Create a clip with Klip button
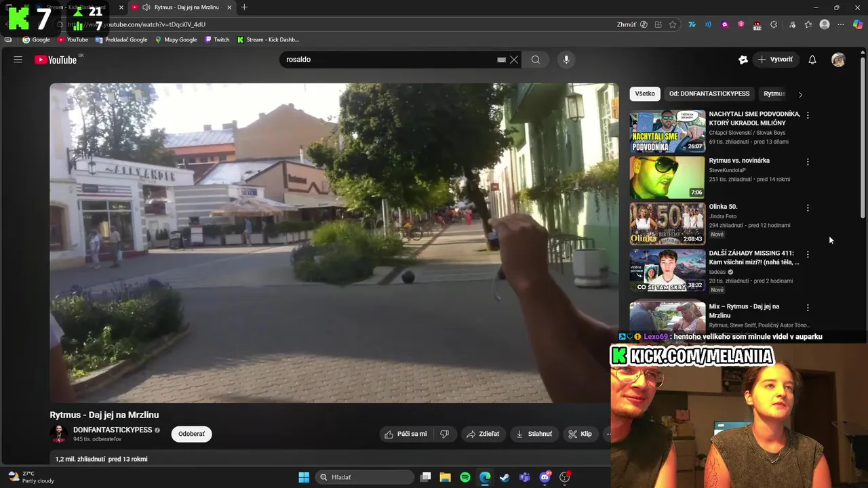Viewport: 868px width, 488px height. click(x=580, y=434)
